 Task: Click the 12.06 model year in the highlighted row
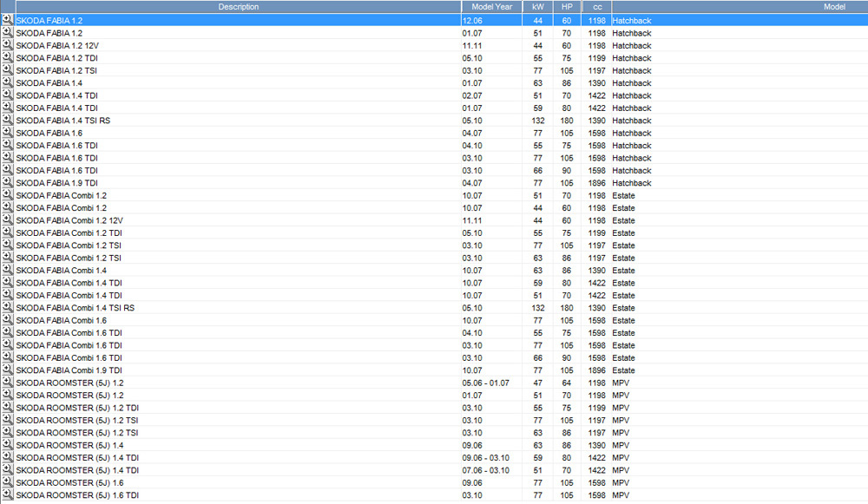tap(472, 21)
